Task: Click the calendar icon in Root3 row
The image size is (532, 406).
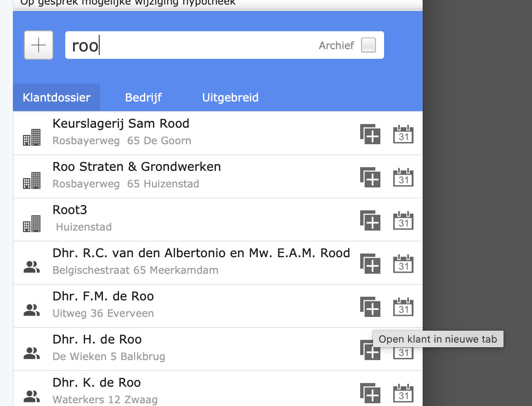Action: point(403,220)
